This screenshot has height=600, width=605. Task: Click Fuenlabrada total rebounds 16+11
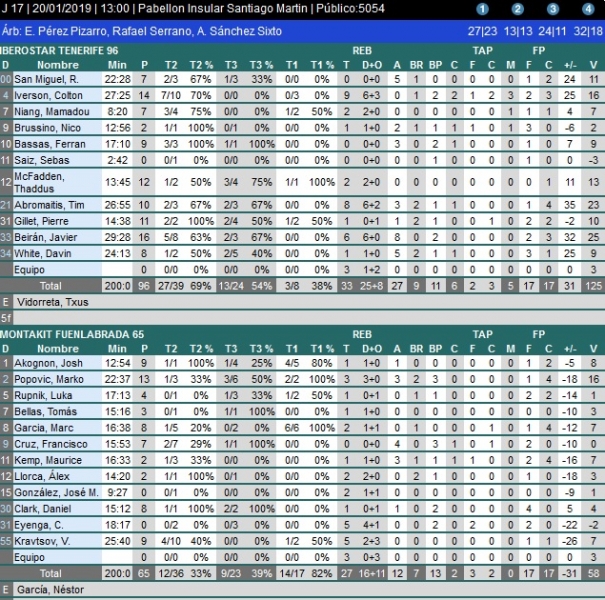coord(372,574)
